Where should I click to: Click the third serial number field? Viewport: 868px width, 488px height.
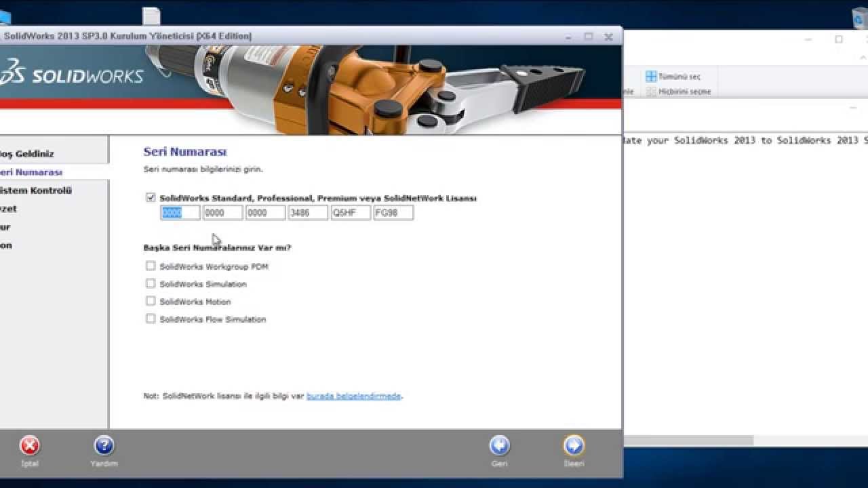pos(265,213)
